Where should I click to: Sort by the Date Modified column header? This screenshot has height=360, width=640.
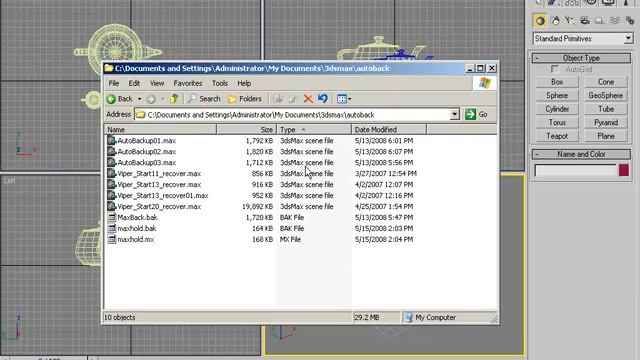[x=389, y=130]
